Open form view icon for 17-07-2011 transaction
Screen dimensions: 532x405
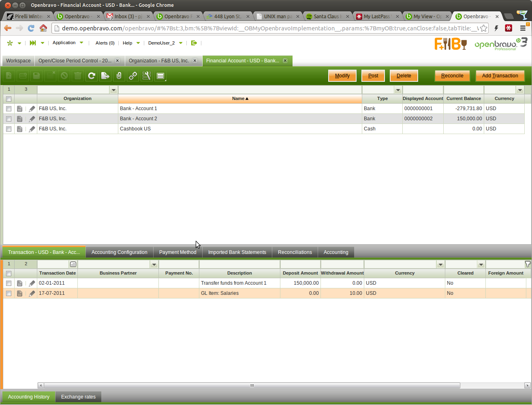coord(19,293)
